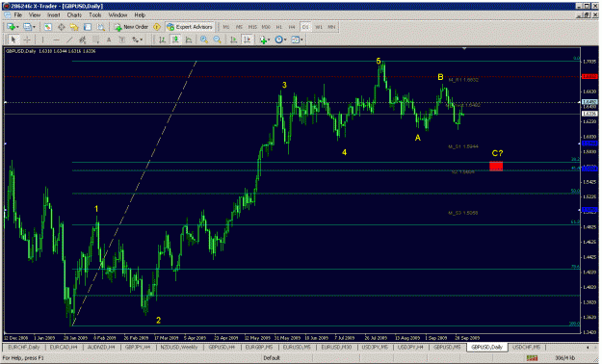The image size is (602, 364).
Task: Select the H4 timeframe
Action: point(292,27)
